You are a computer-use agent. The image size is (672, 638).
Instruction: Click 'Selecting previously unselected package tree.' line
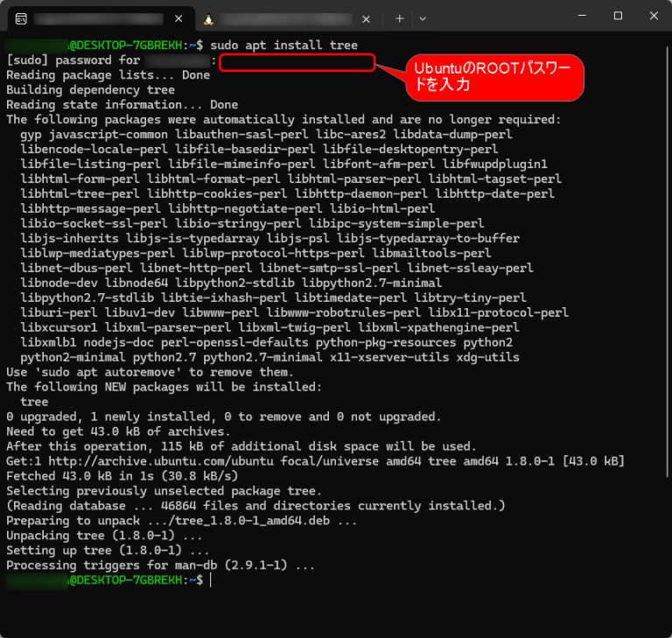pos(164,491)
